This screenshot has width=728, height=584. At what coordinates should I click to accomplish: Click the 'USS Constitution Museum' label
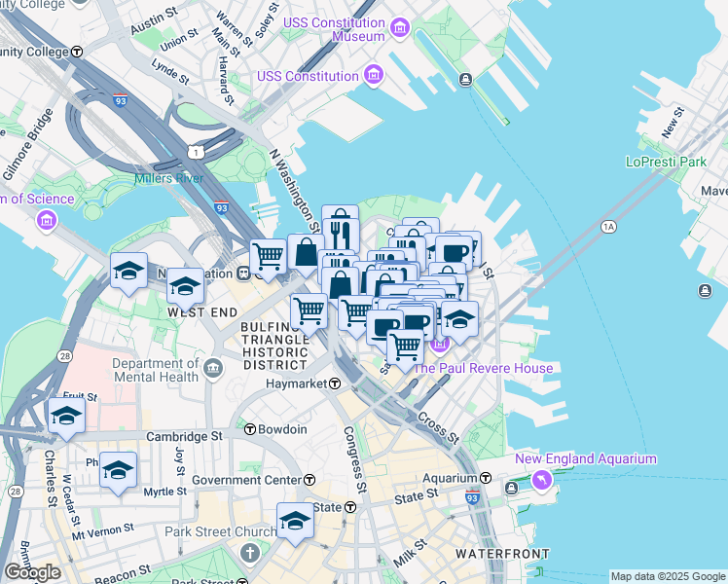(x=334, y=29)
